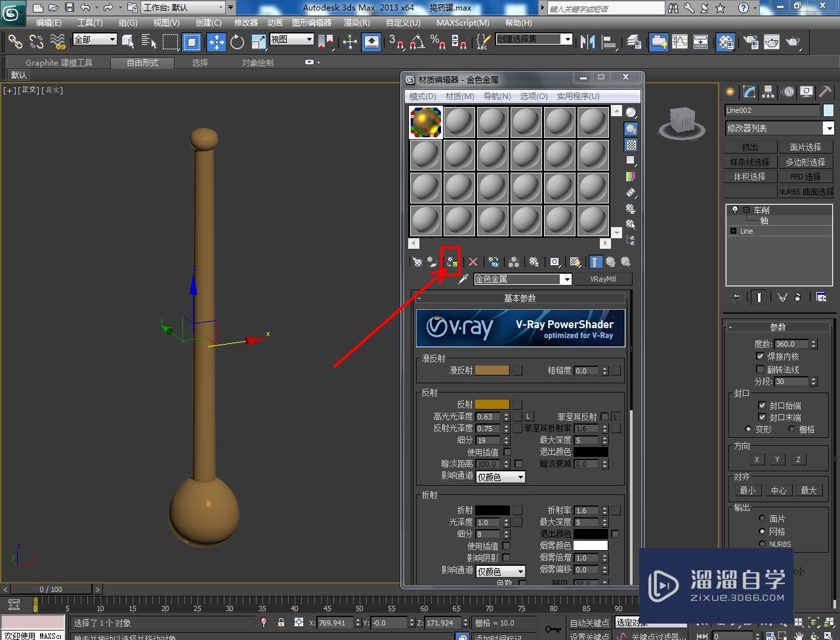
Task: Open refraction 影响通道 仅颜色 dropdown
Action: coord(501,572)
